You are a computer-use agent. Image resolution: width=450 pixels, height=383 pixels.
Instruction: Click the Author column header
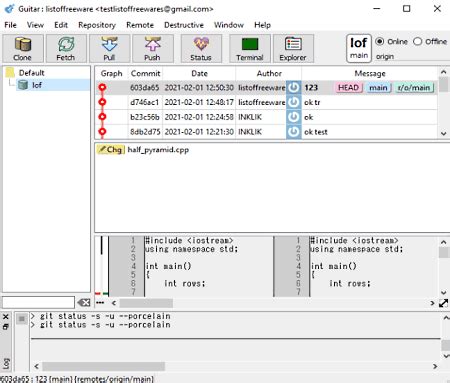269,73
